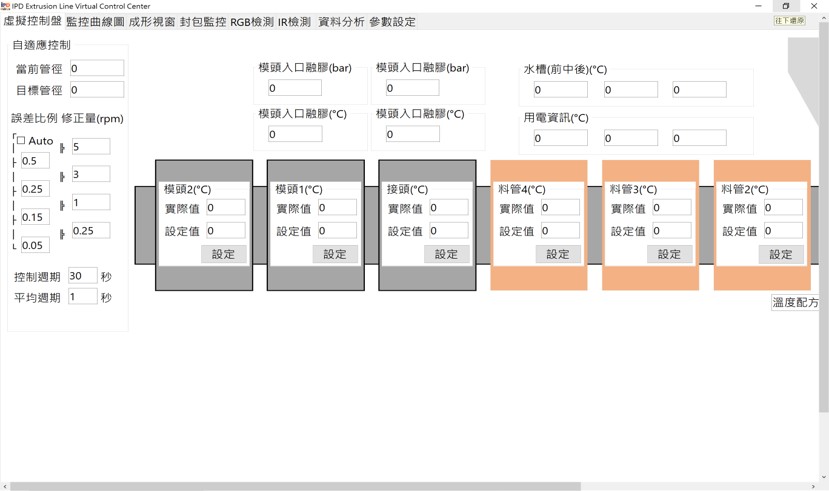Screen dimensions: 829x491
Task: Enable the Auto checkbox
Action: [x=21, y=141]
